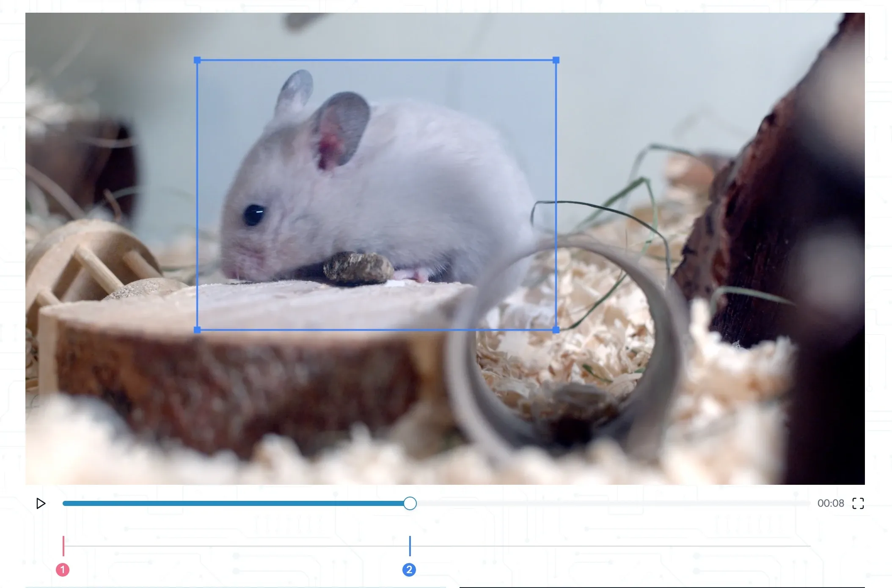Screen dimensions: 892x588
Task: Click the top edge of the blue bounding box
Action: (377, 60)
